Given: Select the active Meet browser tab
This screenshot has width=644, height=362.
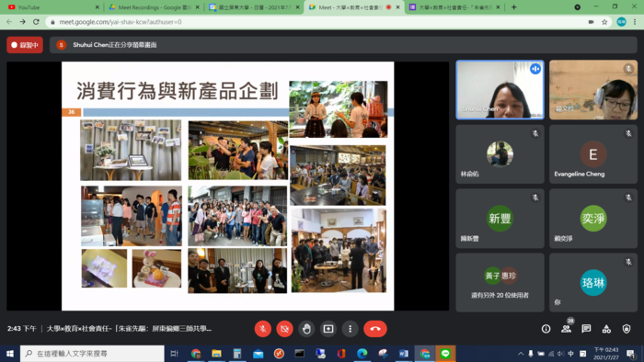Looking at the screenshot, I should pos(354,7).
